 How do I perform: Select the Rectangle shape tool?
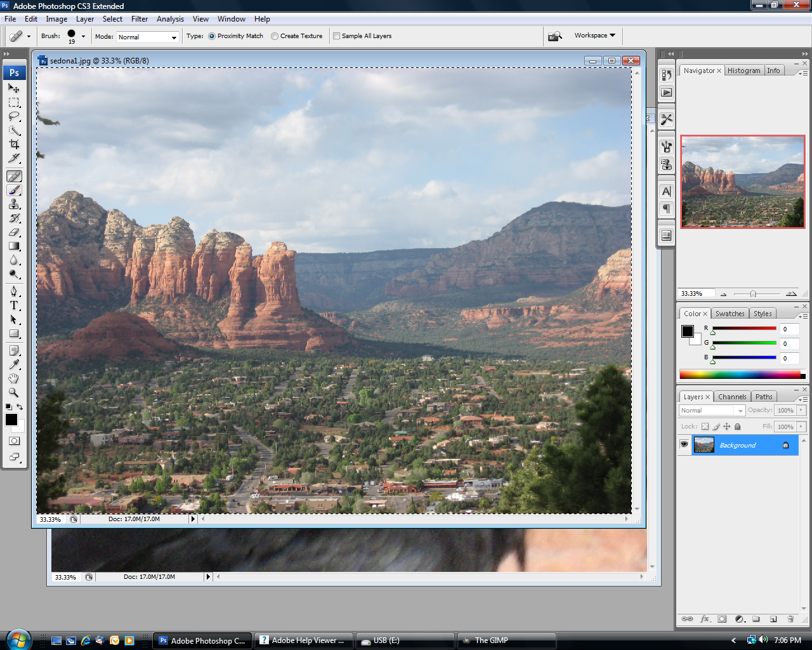pos(14,333)
